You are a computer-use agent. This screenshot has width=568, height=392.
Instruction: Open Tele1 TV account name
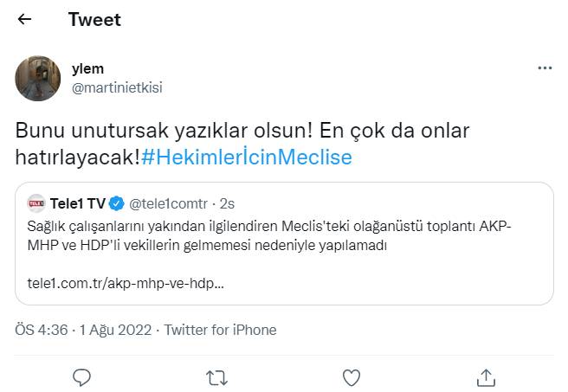[79, 204]
